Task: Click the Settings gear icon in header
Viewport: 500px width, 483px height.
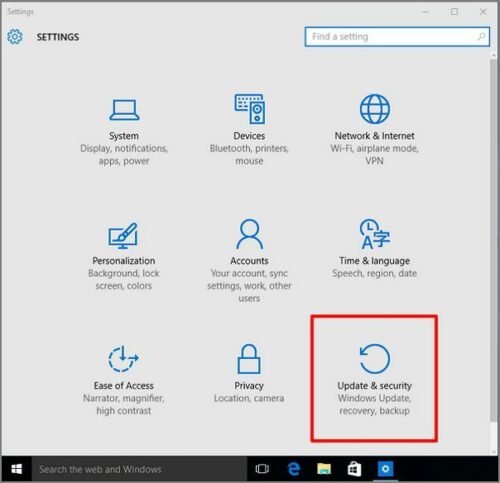Action: coord(15,37)
